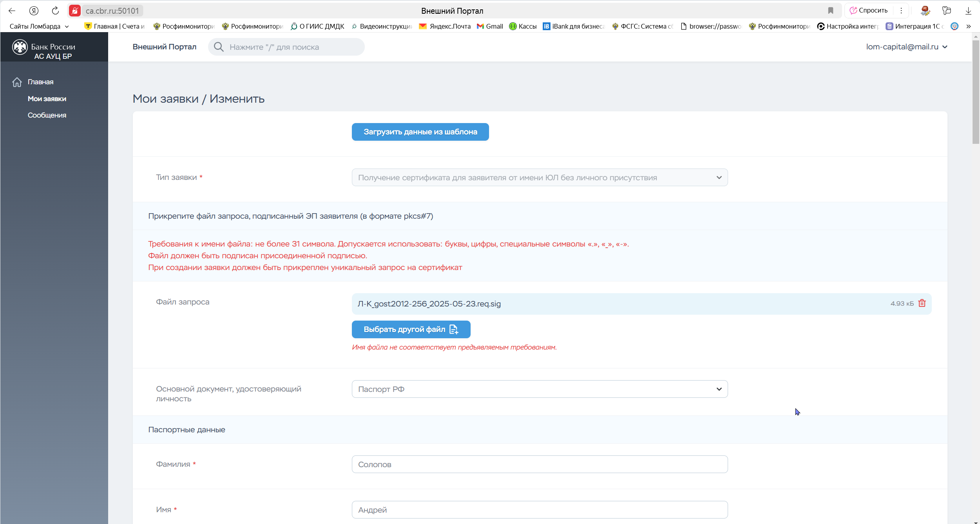Reload the page with the refresh icon
Screen dimensions: 980x524
[x=55, y=11]
